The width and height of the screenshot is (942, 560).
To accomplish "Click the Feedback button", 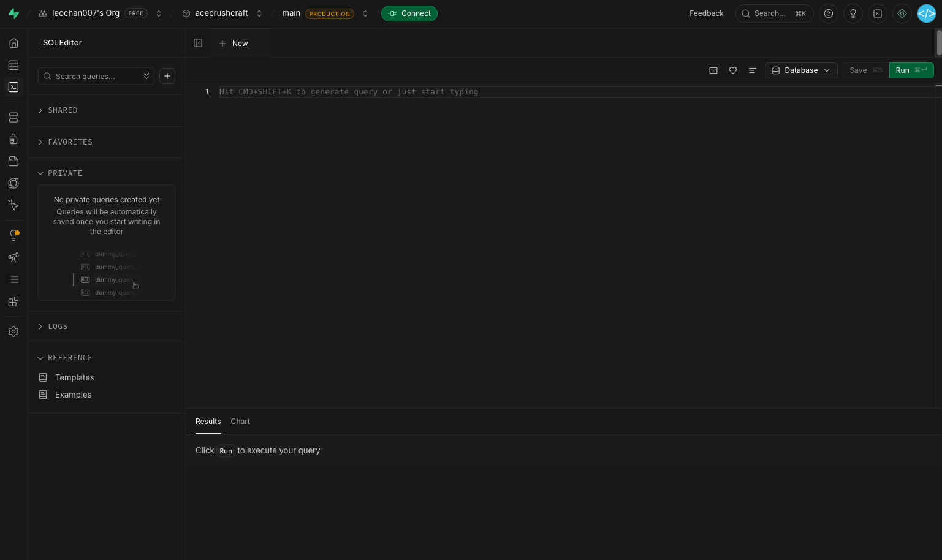I will [707, 13].
